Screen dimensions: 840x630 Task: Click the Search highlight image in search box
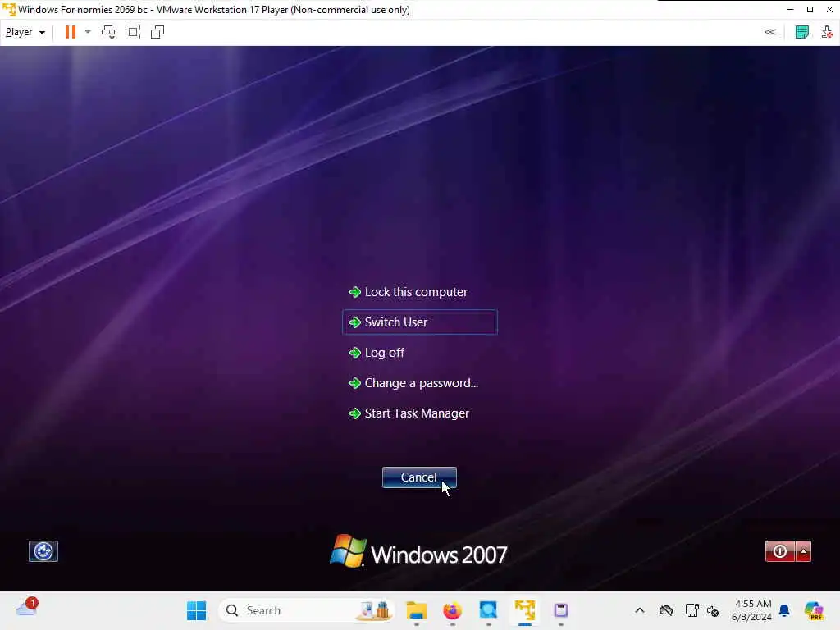click(x=375, y=610)
